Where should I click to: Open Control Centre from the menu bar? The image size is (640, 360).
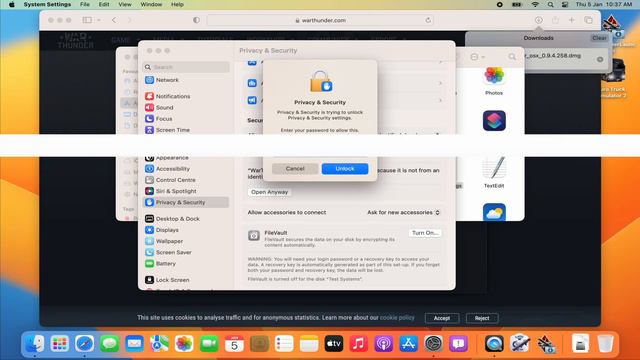pos(565,4)
